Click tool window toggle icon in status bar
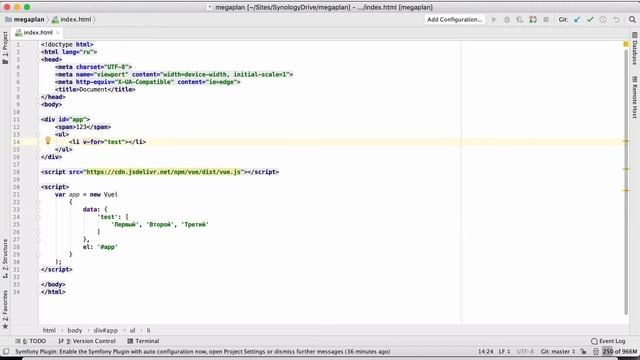 click(x=6, y=351)
